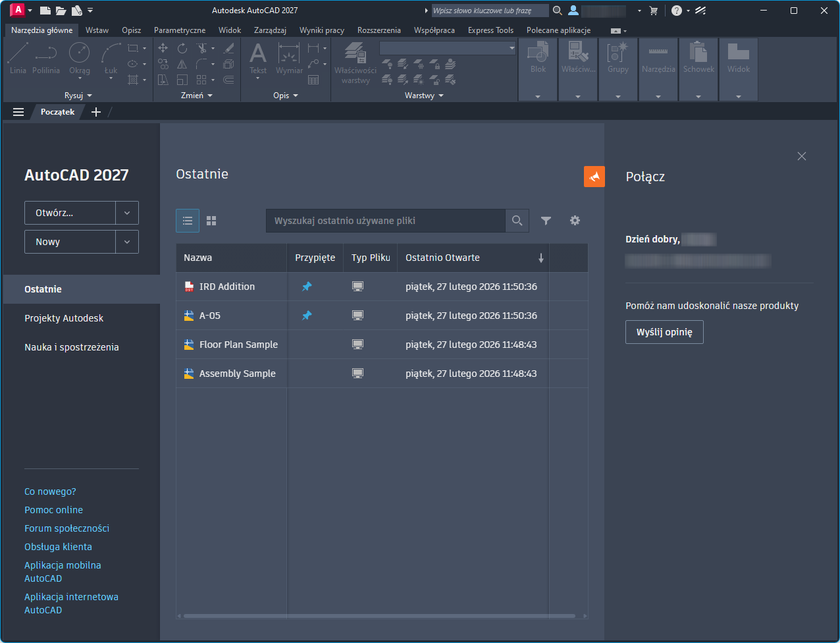Expand the Warstwy panel
Screen dimensions: 840x643
coord(424,96)
